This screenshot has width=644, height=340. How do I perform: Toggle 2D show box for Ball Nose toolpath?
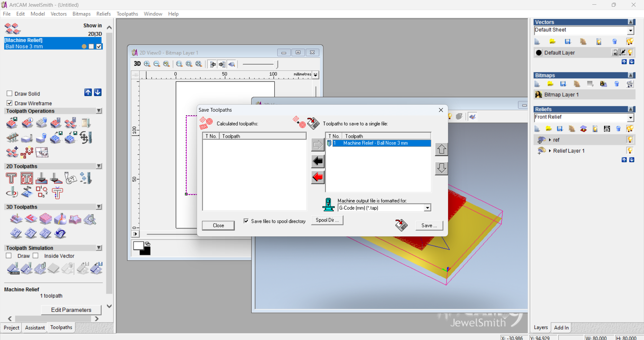click(91, 47)
